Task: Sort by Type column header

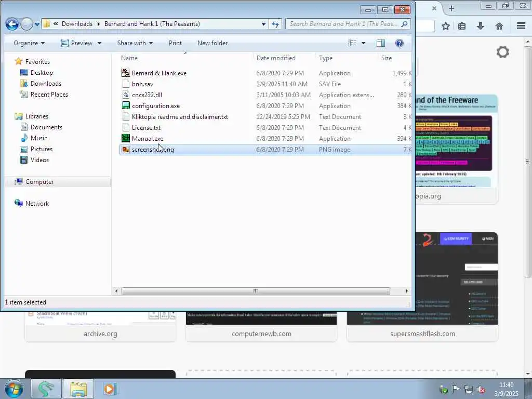Action: 347,58
